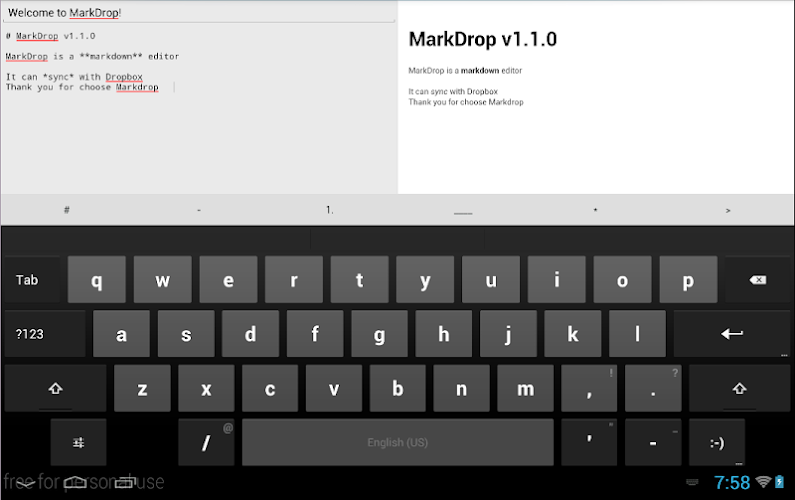The width and height of the screenshot is (795, 500).
Task: Tap the k key
Action: [573, 334]
